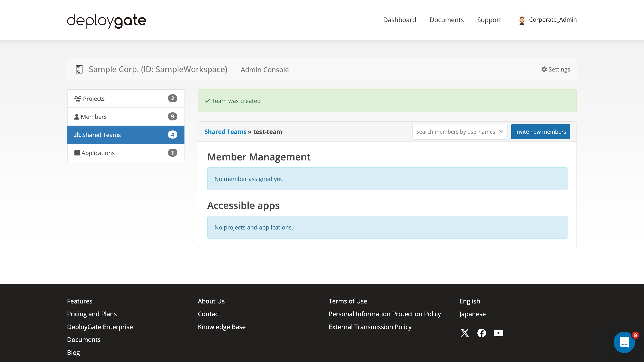
Task: Switch language to Japanese in the footer
Action: click(472, 314)
